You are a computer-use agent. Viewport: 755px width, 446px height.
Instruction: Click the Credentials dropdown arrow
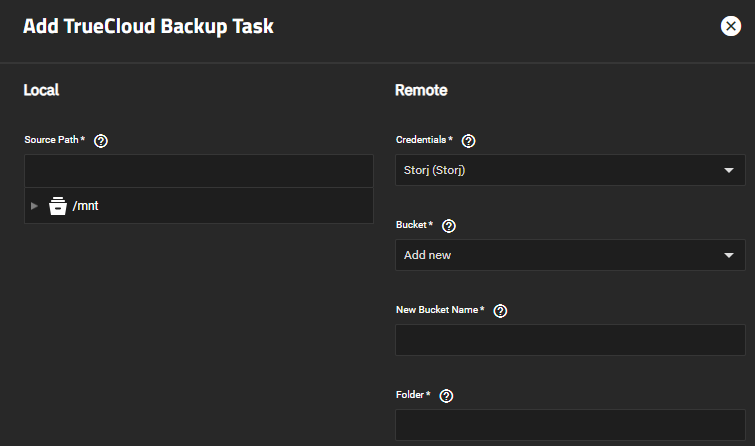[x=728, y=171]
